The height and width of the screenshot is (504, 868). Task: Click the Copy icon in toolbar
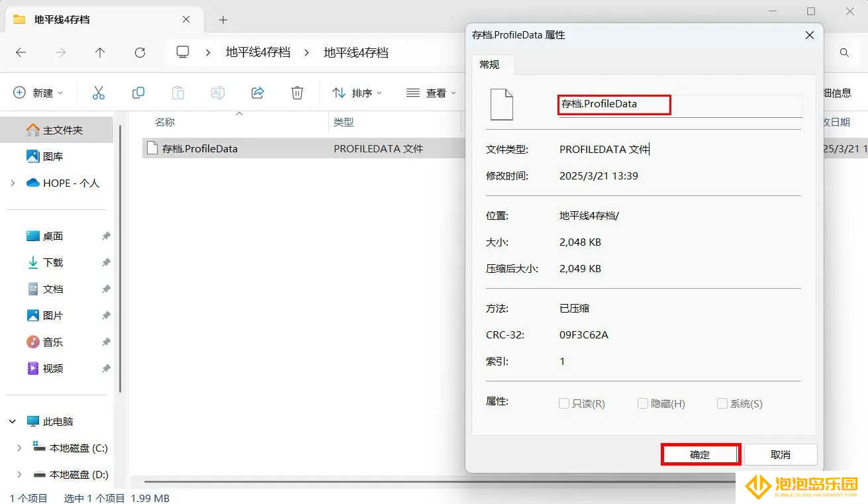[138, 93]
